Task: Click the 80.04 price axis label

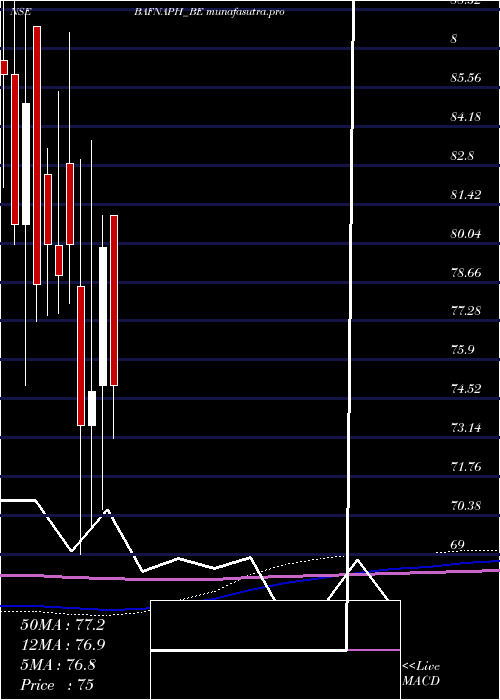Action: 466,233
